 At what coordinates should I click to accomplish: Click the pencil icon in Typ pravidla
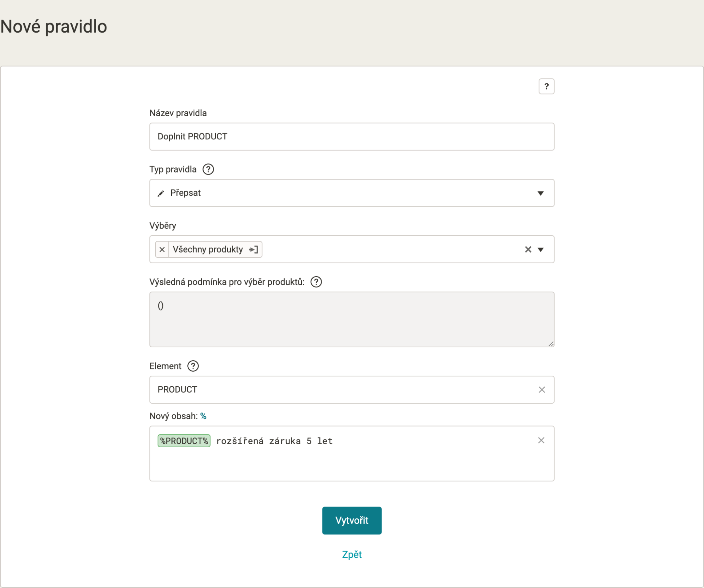[x=161, y=193]
